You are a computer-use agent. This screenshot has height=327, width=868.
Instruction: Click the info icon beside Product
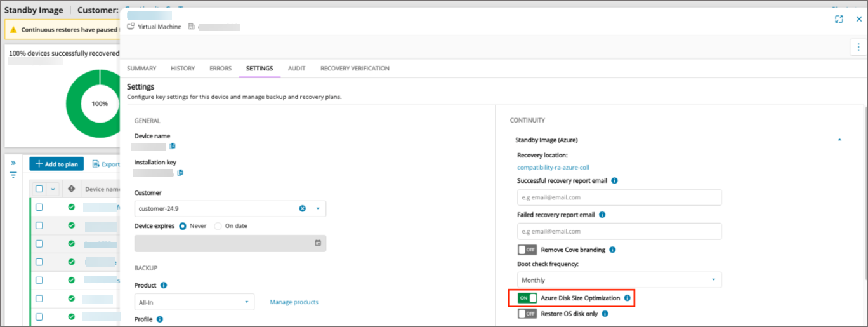pos(164,286)
